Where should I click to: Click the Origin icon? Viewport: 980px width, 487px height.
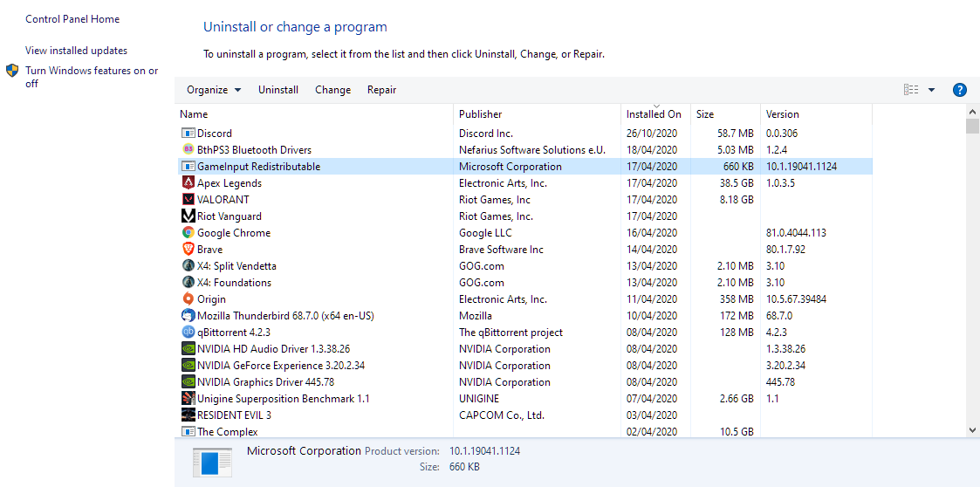(x=188, y=298)
